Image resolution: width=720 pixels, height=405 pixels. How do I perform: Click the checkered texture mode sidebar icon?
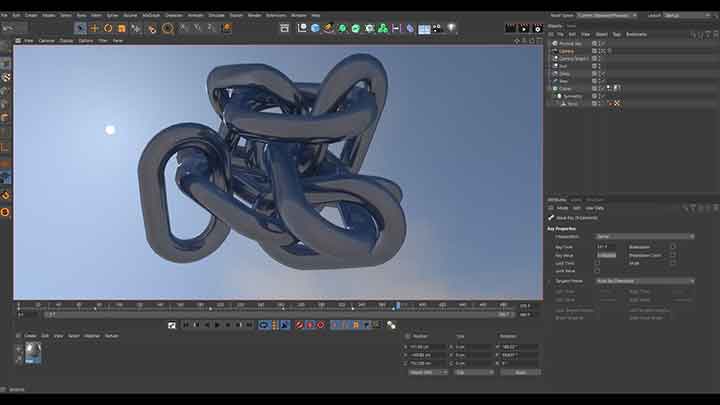[x=6, y=77]
